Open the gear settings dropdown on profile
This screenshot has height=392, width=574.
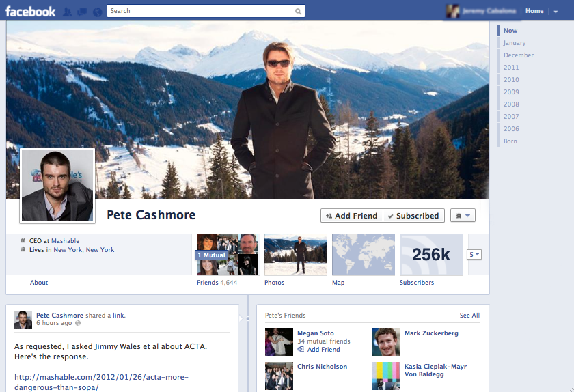tap(463, 216)
